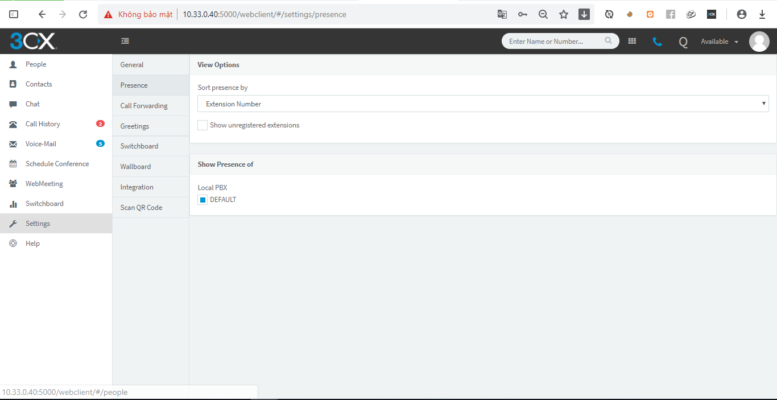Uncheck the DEFAULT presence group checkbox
777x400 pixels.
point(202,199)
